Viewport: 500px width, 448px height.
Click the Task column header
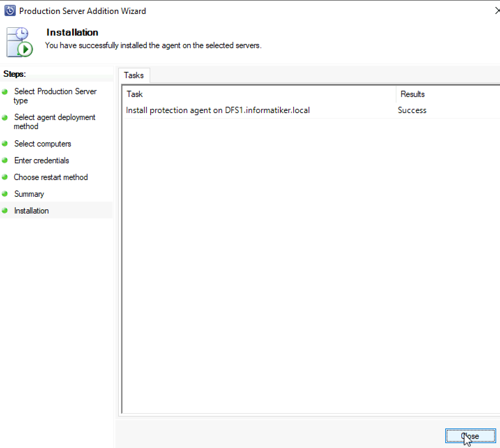tap(260, 94)
